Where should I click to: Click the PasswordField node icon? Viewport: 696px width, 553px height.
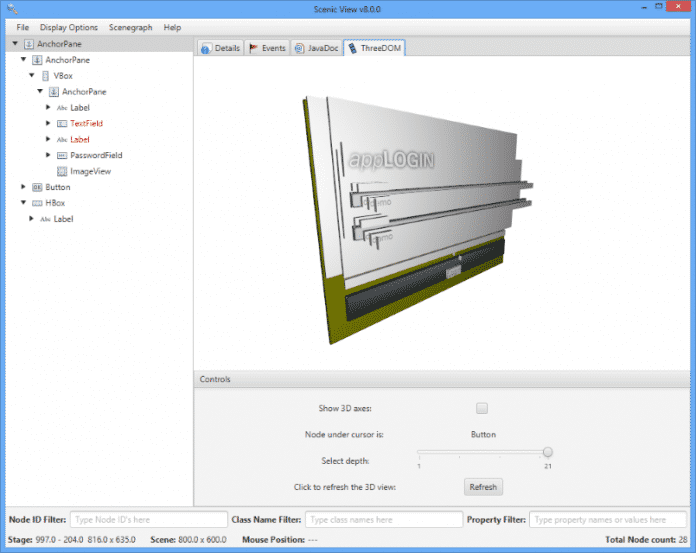tap(62, 155)
